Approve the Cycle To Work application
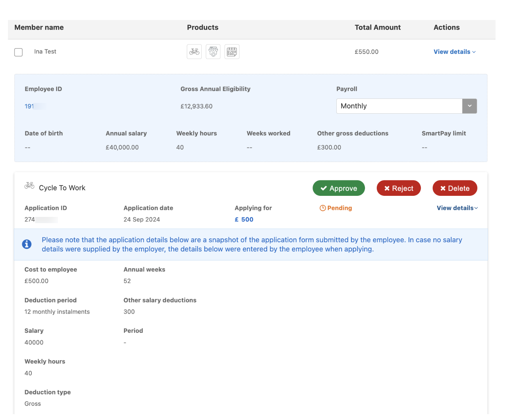This screenshot has height=420, width=509. click(338, 188)
